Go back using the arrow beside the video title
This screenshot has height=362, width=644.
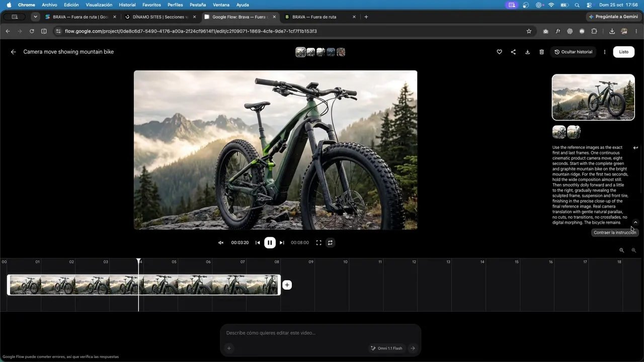click(14, 52)
